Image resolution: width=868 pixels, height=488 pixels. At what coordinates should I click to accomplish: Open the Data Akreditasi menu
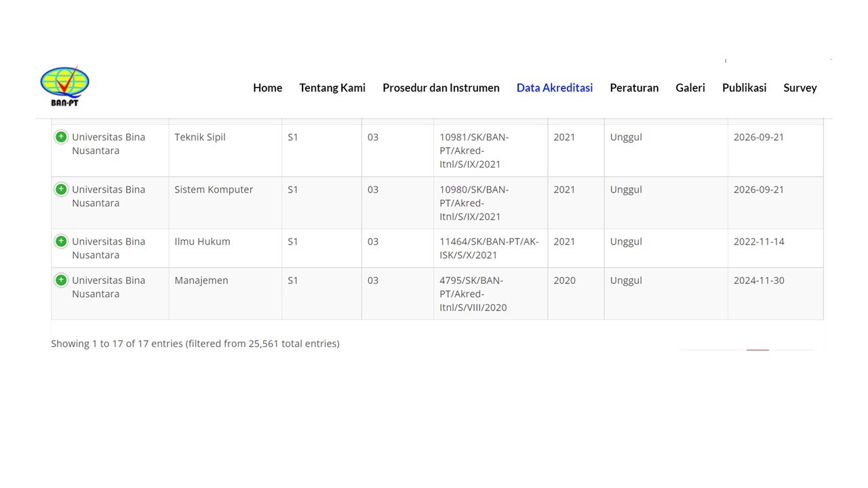coord(555,87)
